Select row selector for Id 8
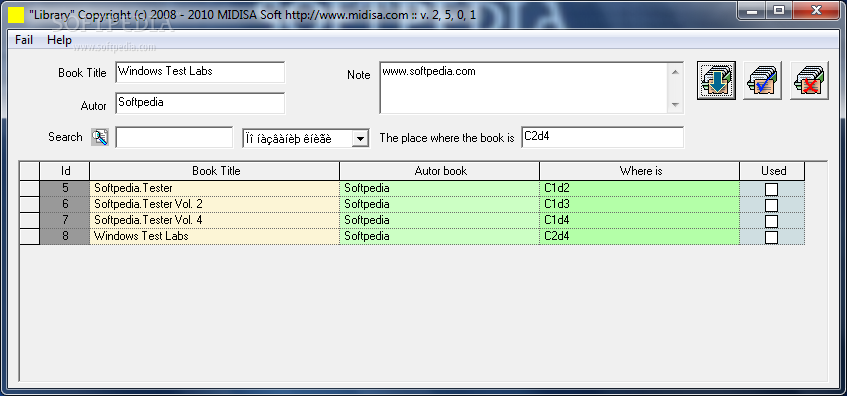The width and height of the screenshot is (847, 396). coord(30,237)
